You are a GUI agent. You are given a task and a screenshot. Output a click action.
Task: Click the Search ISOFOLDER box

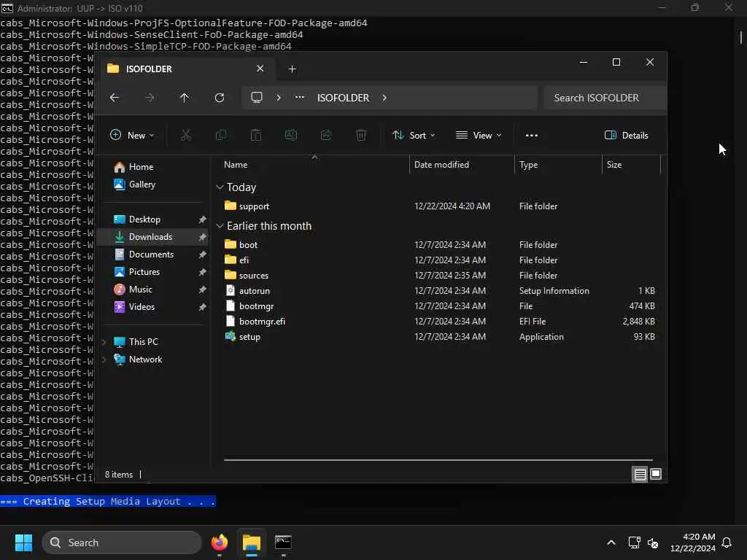(605, 98)
